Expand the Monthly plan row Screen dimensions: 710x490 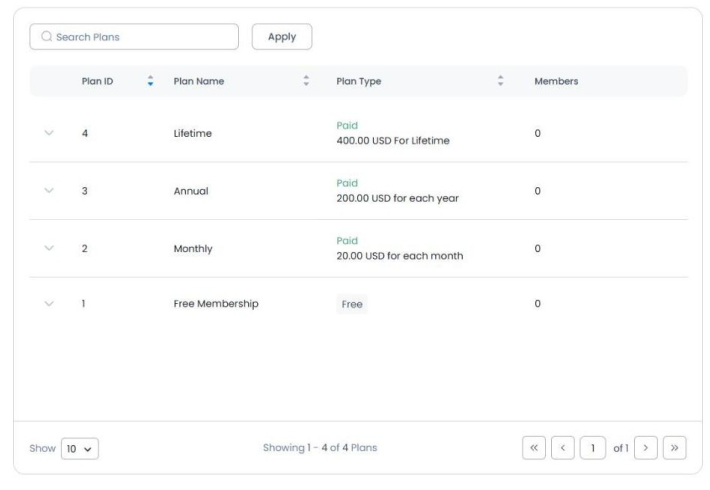pyautogui.click(x=49, y=248)
